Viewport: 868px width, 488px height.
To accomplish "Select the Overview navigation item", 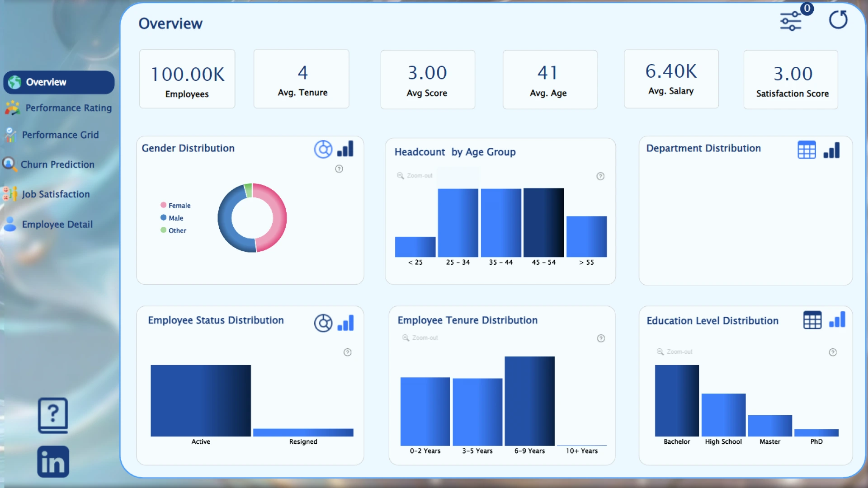I will coord(59,82).
